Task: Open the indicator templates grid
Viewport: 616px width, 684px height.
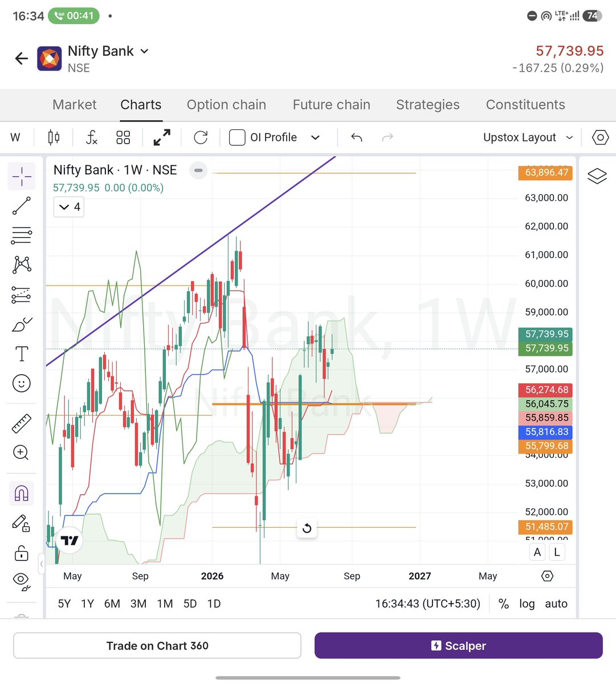Action: pos(123,137)
